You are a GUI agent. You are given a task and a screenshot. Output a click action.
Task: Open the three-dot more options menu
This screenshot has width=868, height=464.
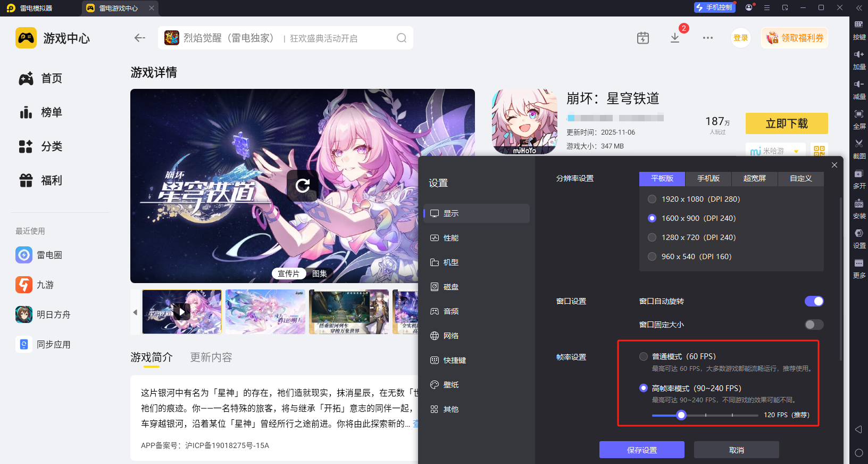(x=708, y=38)
